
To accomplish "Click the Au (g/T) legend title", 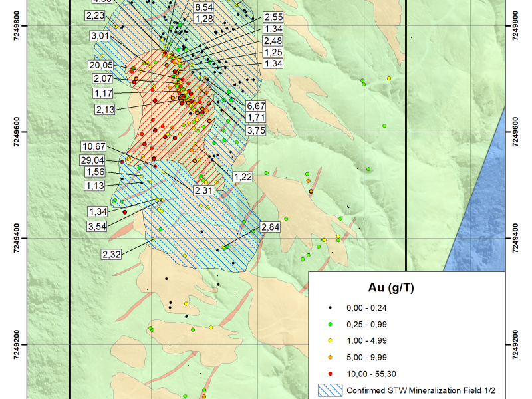I will point(392,288).
